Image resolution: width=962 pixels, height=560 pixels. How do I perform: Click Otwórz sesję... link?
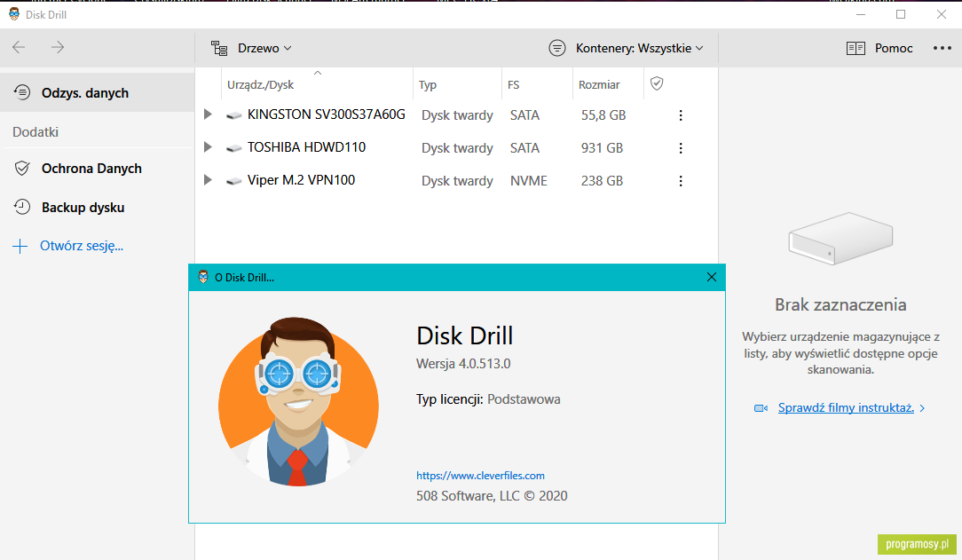(82, 246)
